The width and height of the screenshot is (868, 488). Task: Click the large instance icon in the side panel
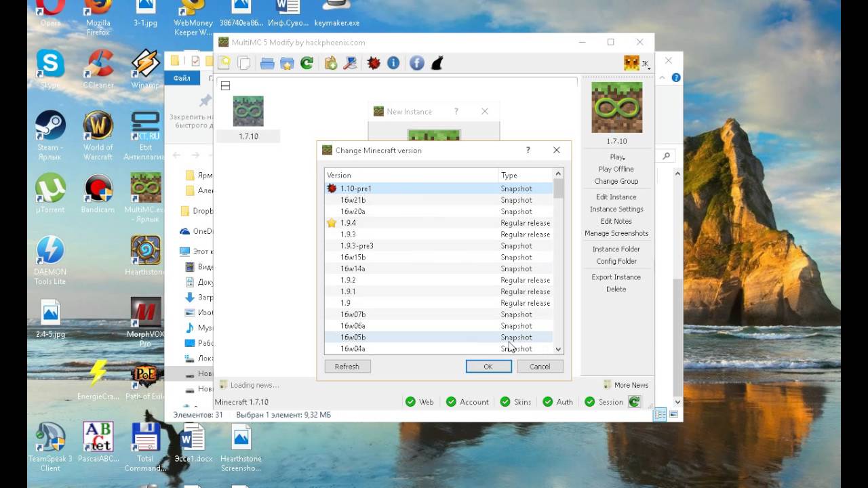click(617, 108)
